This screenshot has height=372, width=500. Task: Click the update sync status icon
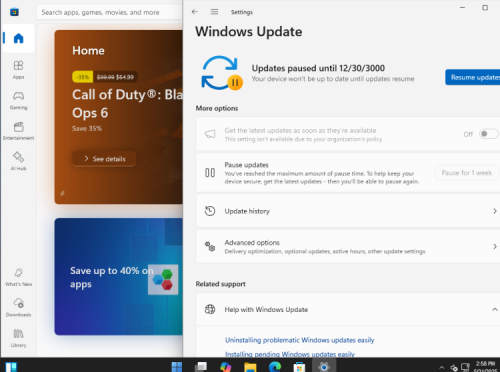point(221,73)
